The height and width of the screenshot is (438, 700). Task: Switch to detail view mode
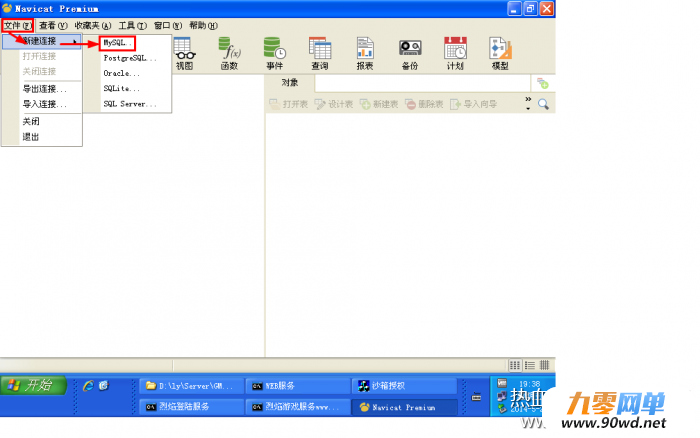click(x=545, y=366)
